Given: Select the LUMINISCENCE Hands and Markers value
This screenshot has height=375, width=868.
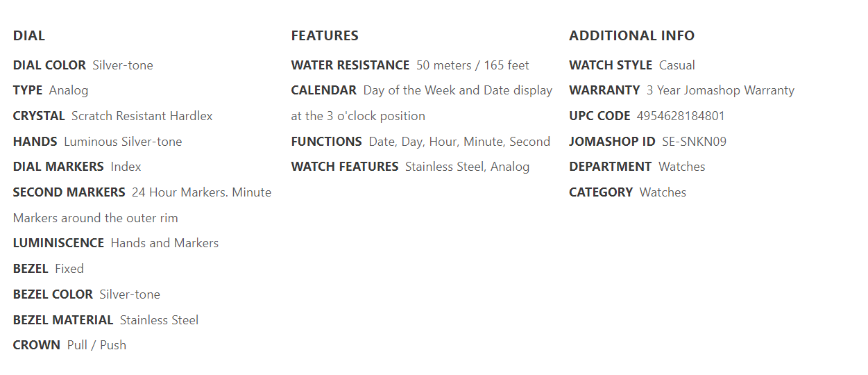Looking at the screenshot, I should click(164, 243).
